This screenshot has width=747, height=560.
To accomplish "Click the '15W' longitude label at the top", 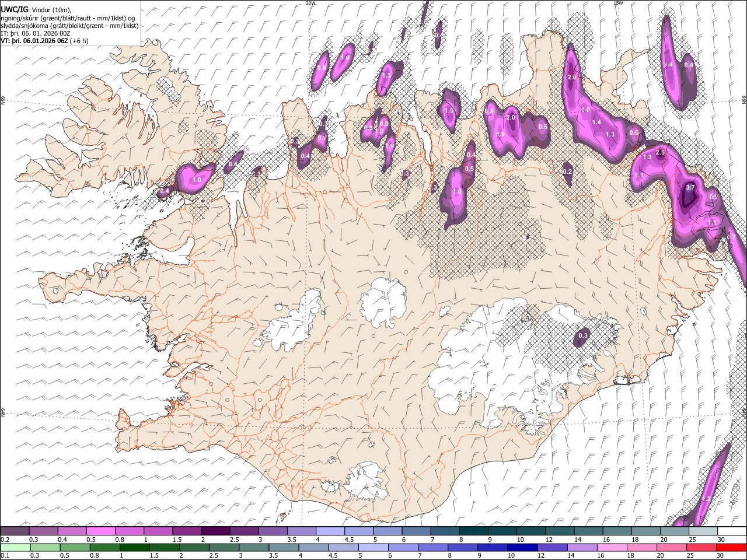I will [x=619, y=3].
